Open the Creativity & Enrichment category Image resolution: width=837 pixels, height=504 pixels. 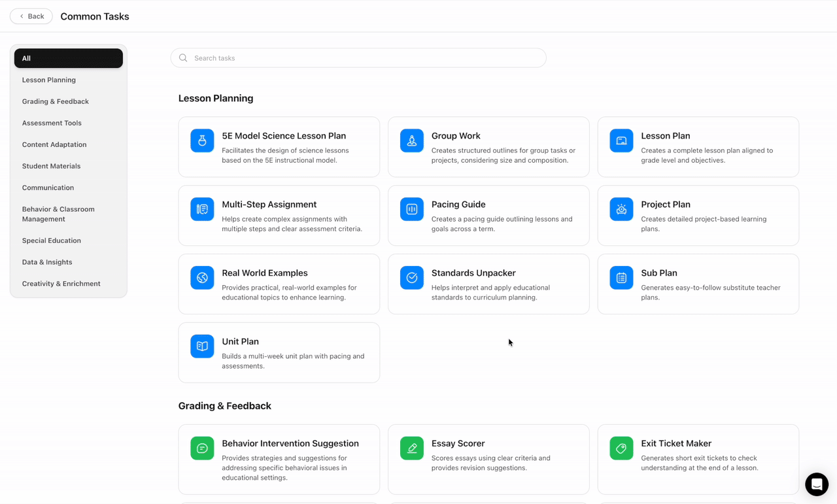pos(61,284)
